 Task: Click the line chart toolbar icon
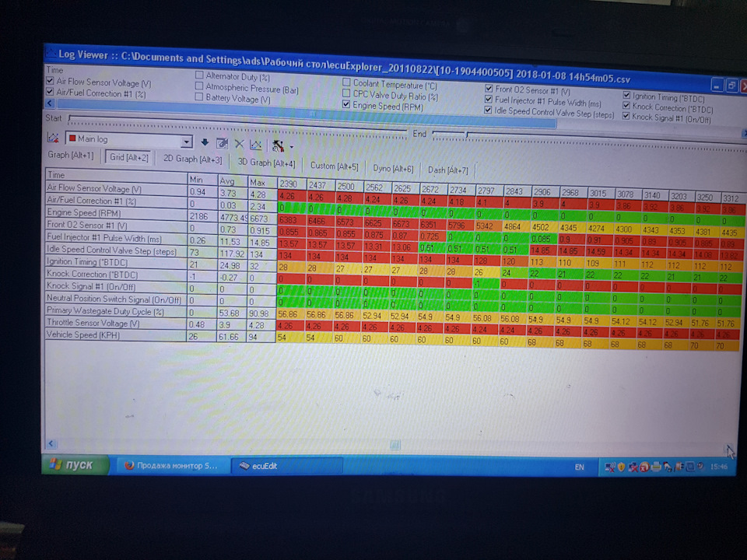(256, 145)
